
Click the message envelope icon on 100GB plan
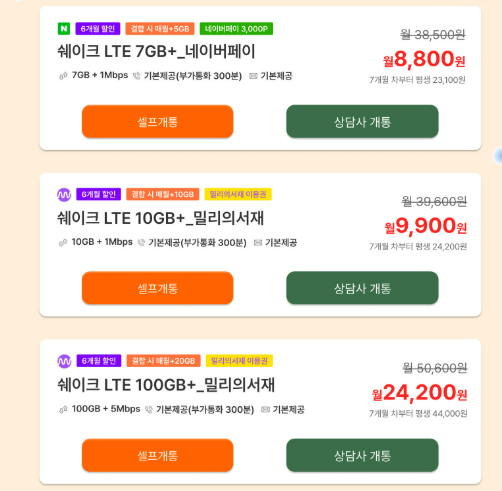265,410
